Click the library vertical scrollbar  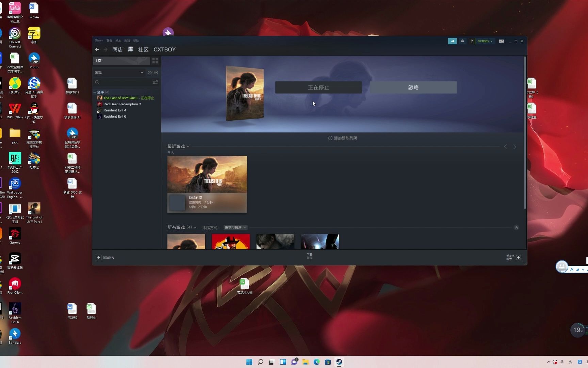click(x=525, y=133)
